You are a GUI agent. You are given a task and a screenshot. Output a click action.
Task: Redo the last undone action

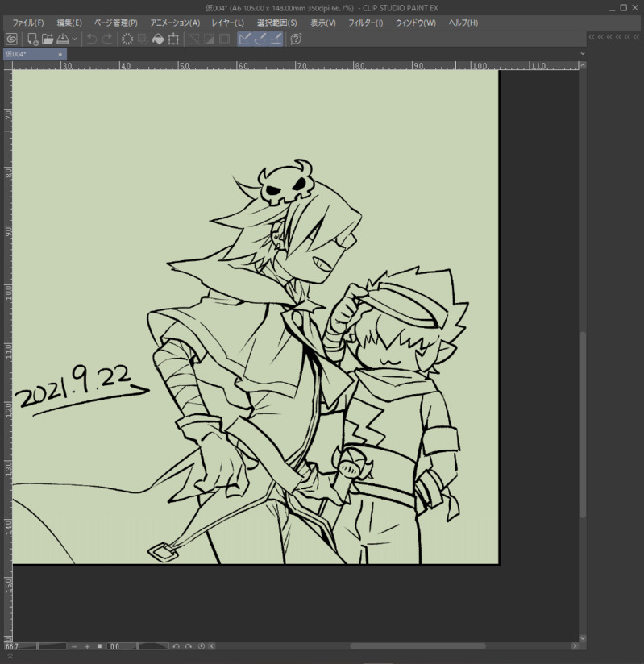coord(107,39)
